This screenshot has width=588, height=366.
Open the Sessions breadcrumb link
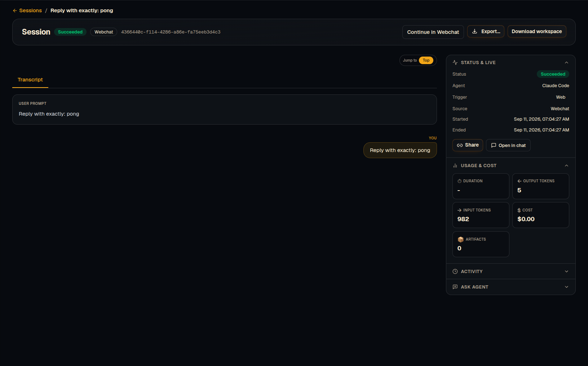coord(30,10)
